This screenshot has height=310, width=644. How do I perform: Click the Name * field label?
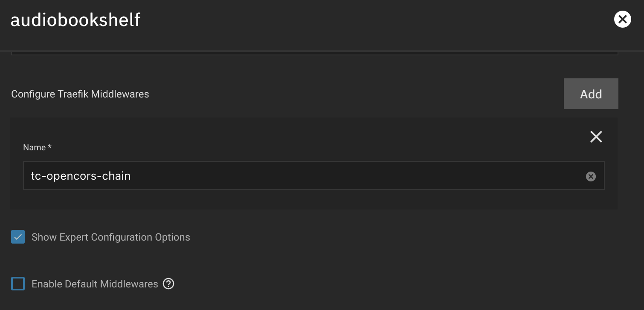37,147
